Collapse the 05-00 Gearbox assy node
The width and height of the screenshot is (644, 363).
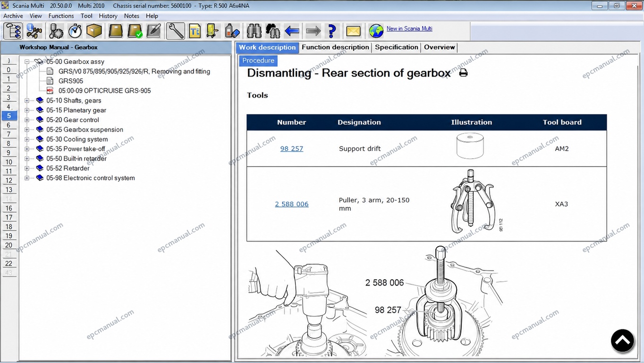[27, 61]
